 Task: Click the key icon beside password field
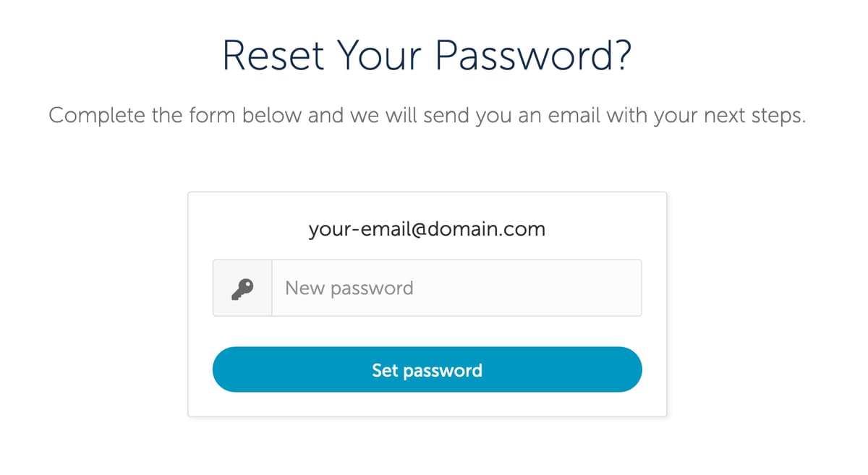[242, 288]
